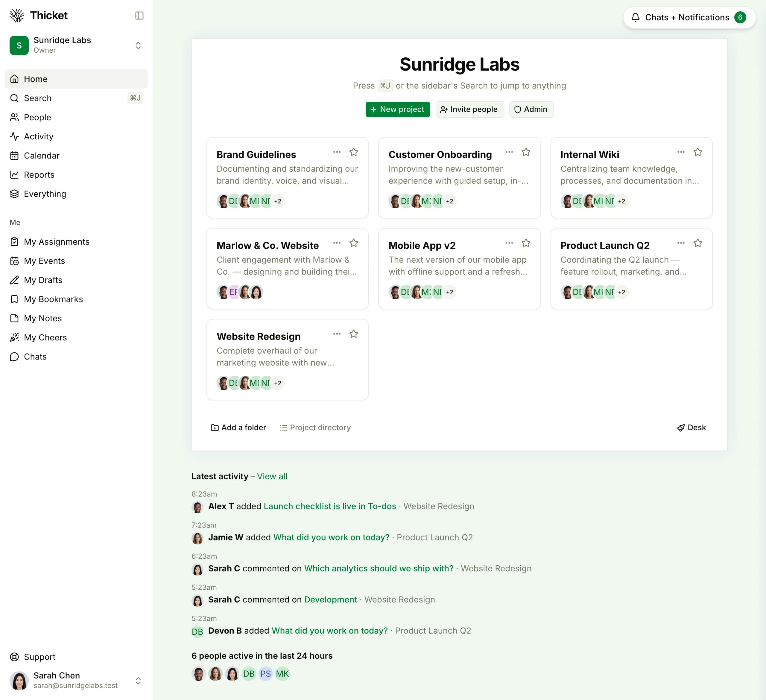Open Brand Guidelines more options menu

[x=337, y=152]
